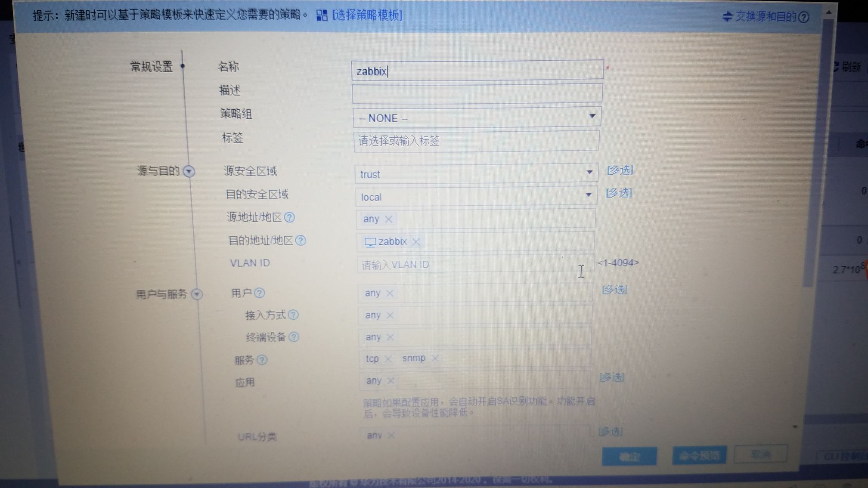Image resolution: width=868 pixels, height=488 pixels.
Task: Remove the zabbix destination address tag
Action: (416, 242)
